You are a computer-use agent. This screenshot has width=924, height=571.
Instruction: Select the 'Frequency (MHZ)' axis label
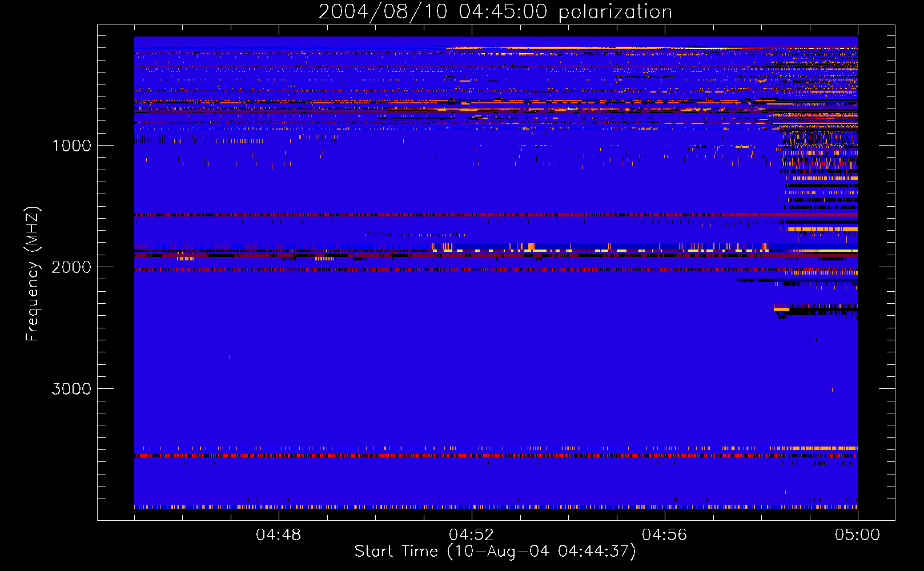point(33,274)
